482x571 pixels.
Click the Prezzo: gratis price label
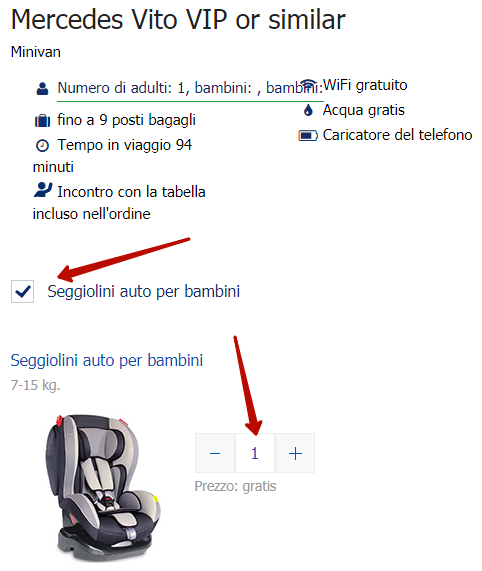tap(235, 486)
